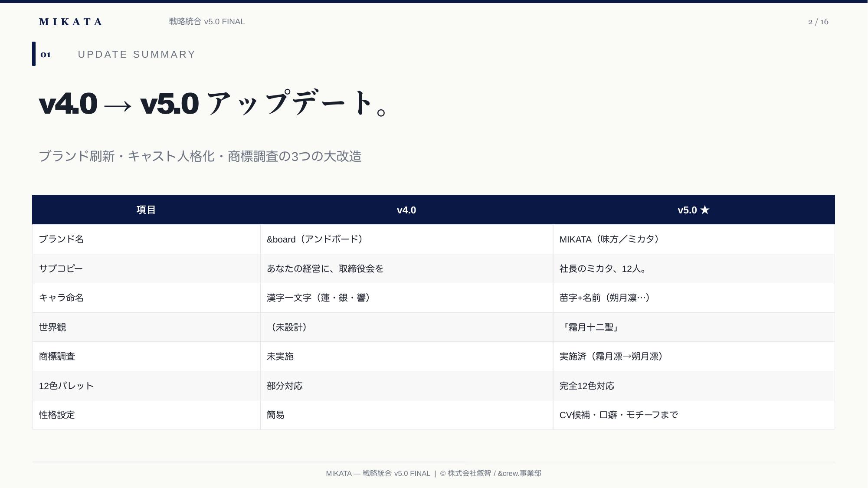
Task: Click the '12色パレット' row label
Action: pos(146,386)
